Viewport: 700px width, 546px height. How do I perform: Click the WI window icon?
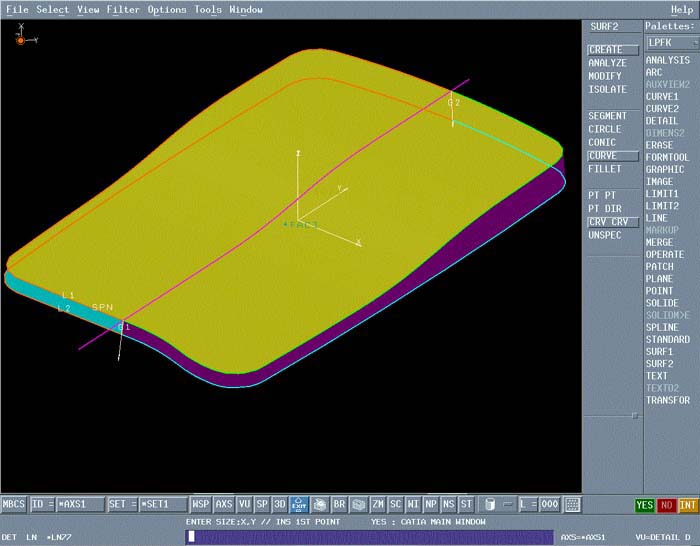tap(413, 505)
